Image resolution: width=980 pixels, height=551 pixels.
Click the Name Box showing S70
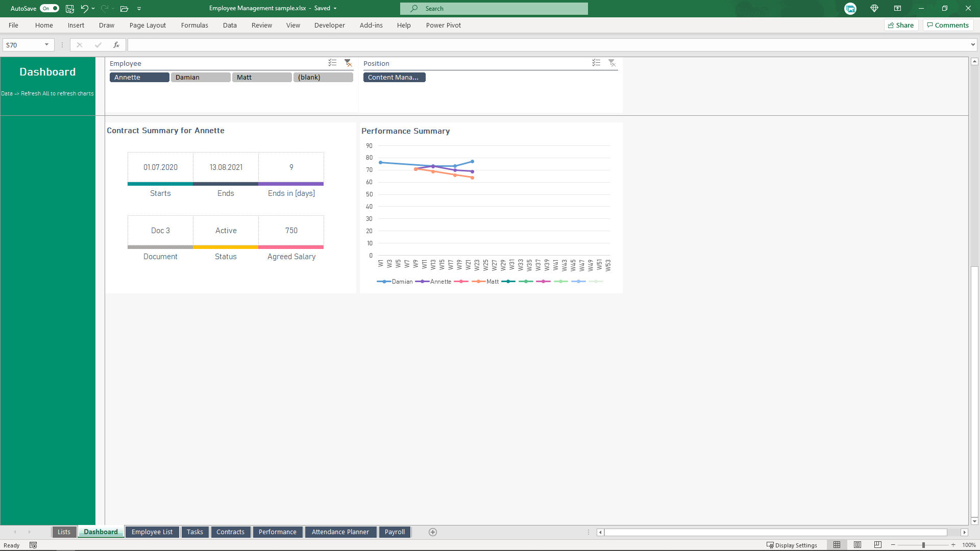coord(23,45)
